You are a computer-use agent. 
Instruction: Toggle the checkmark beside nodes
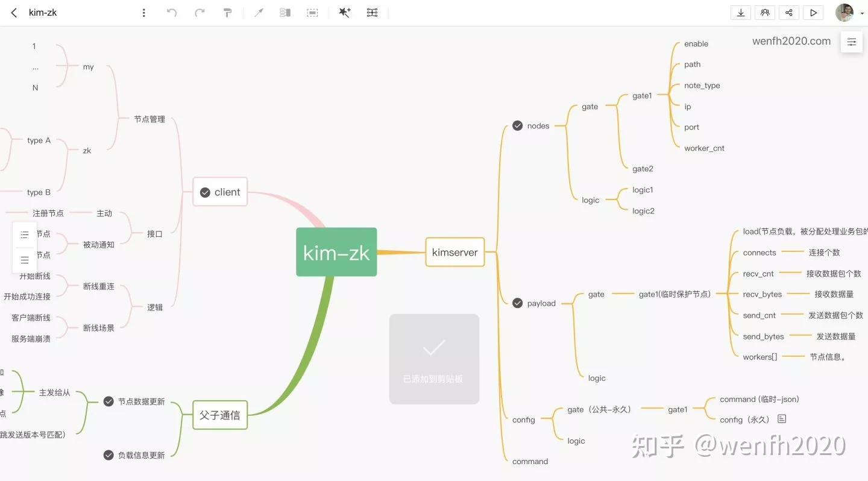(x=517, y=125)
